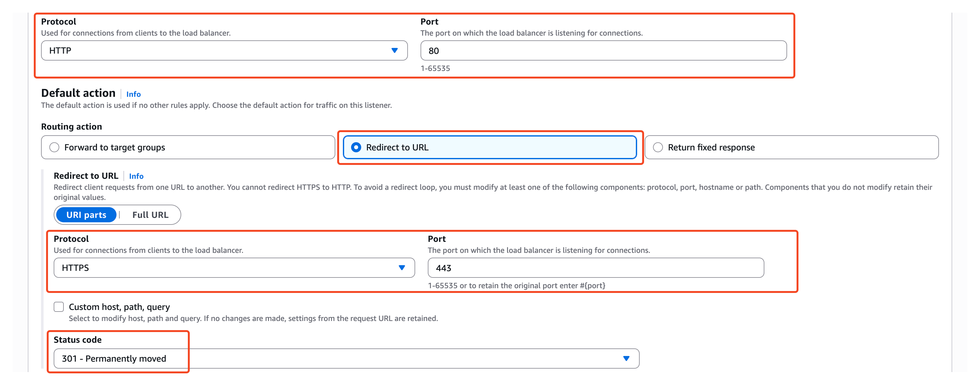Image resolution: width=980 pixels, height=385 pixels.
Task: Switch to the URI parts tab
Action: (87, 215)
